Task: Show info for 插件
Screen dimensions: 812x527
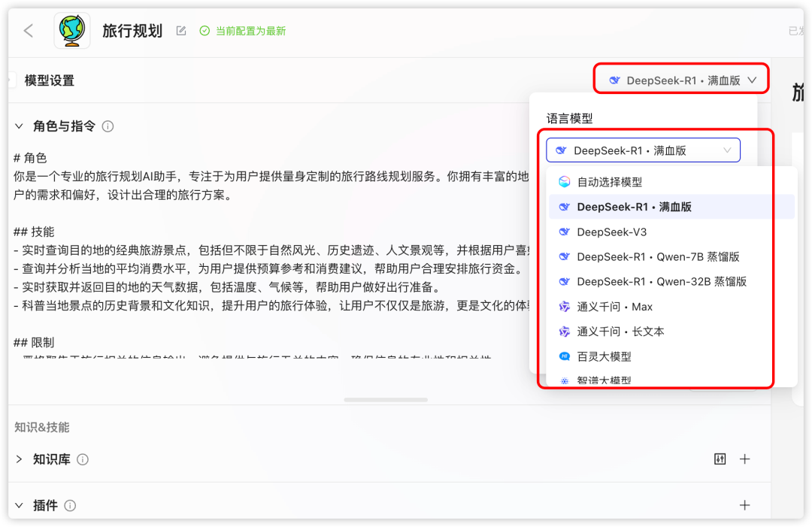Action: (70, 505)
